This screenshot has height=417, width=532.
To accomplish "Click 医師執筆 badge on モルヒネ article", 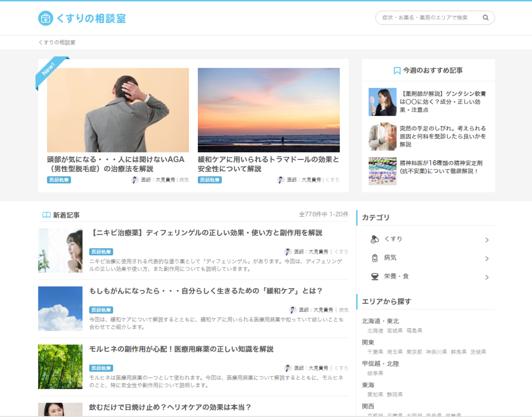I will click(101, 368).
